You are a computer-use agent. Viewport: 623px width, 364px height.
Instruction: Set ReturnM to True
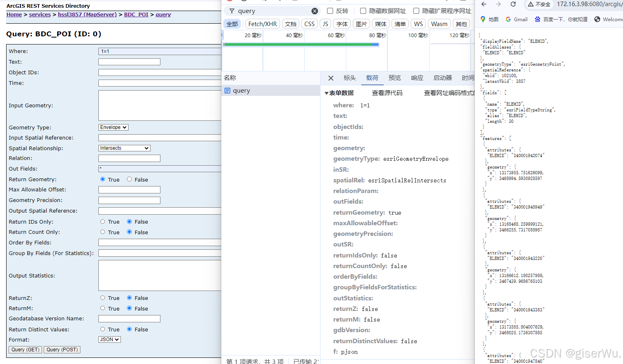[x=102, y=308]
